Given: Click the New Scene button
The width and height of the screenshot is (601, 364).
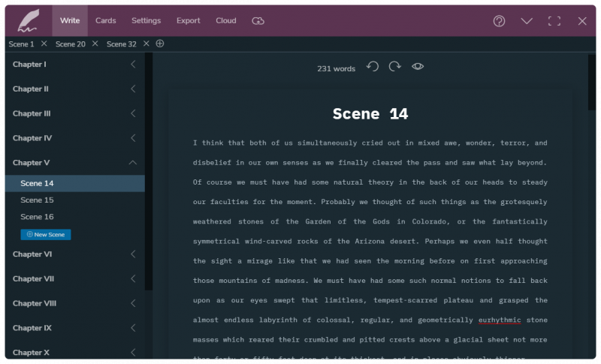Looking at the screenshot, I should (46, 235).
